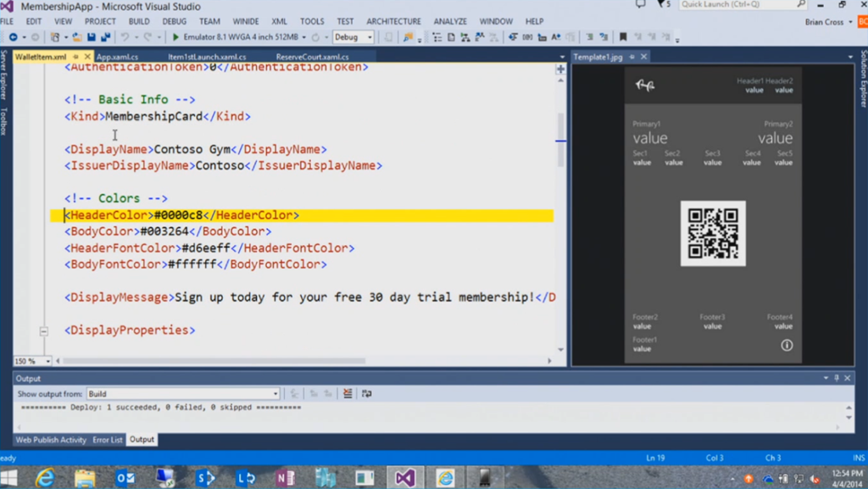868x489 pixels.
Task: Click the Navigate Backward toolbar arrow
Action: pos(13,37)
